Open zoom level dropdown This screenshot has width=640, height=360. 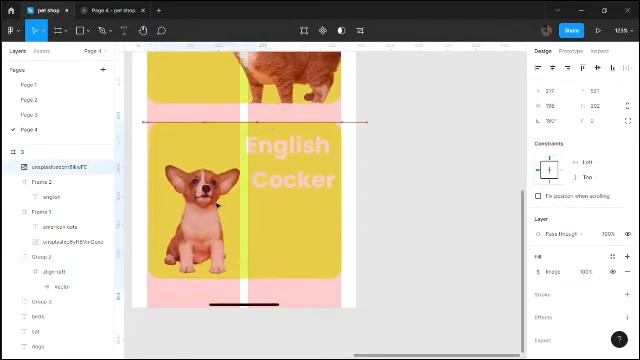624,31
